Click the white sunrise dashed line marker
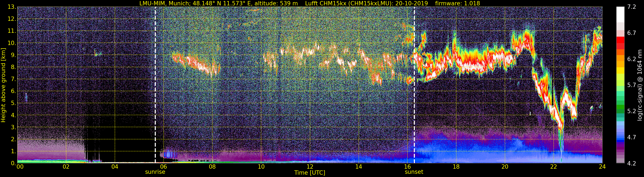This screenshot has width=644, height=177. tap(155, 85)
